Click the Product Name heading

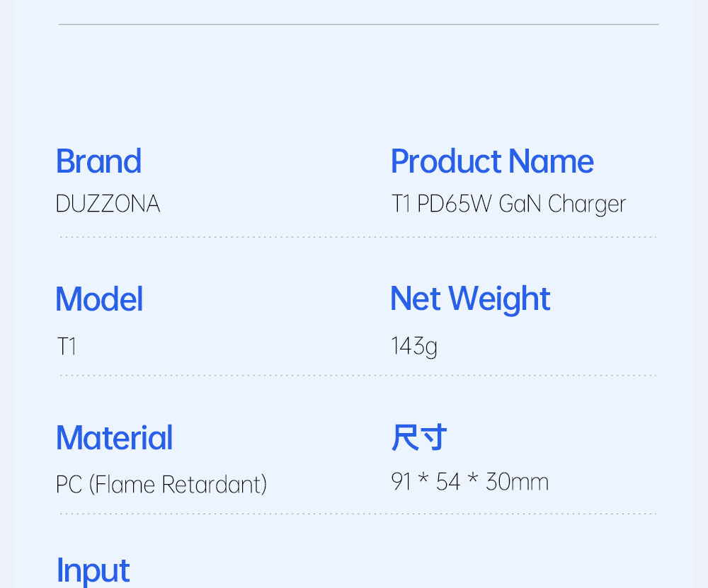(492, 161)
